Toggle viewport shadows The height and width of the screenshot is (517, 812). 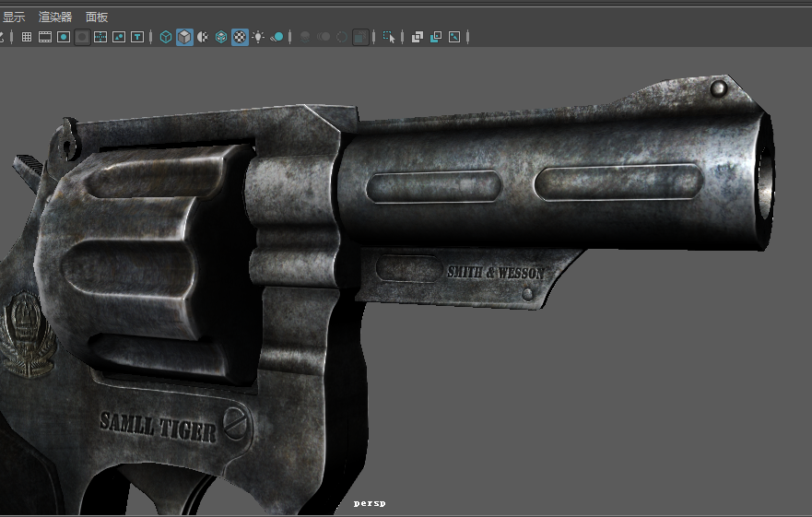point(277,37)
